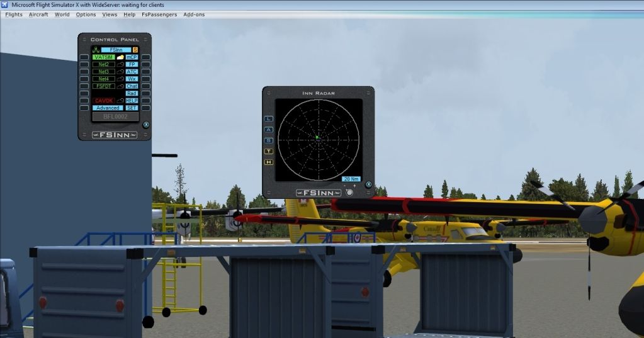Toggle the FSFDT network connection
The height and width of the screenshot is (338, 644).
tap(103, 86)
